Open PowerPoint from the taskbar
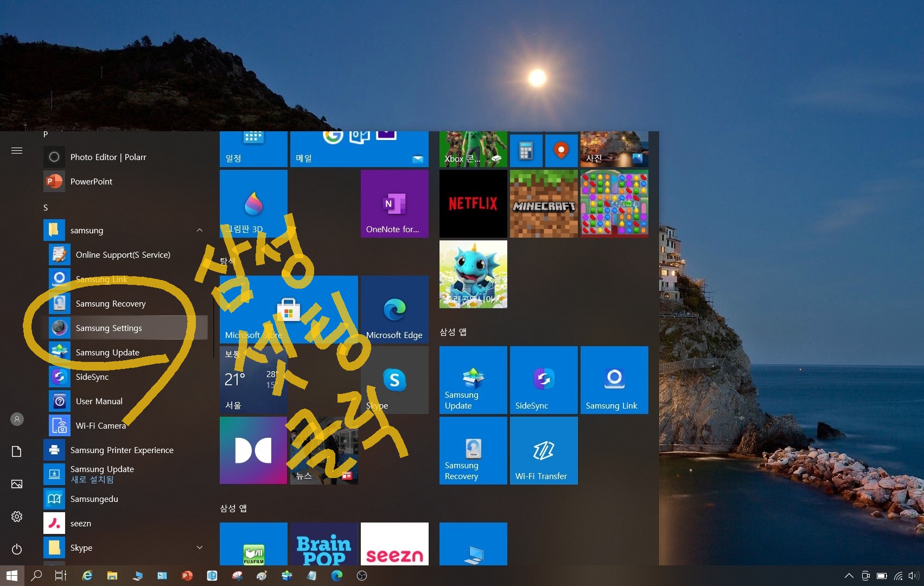 coord(187,576)
